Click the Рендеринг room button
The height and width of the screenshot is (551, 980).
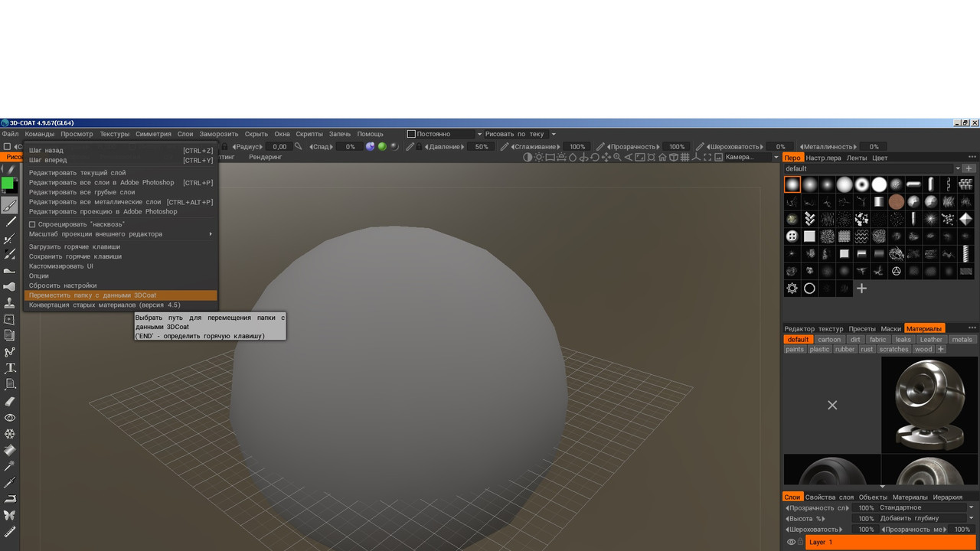(x=266, y=157)
